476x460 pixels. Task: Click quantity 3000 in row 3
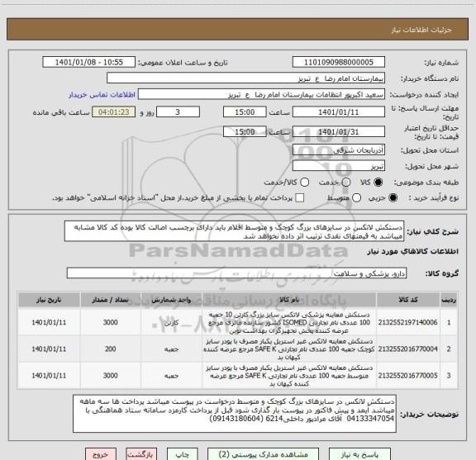click(x=110, y=375)
